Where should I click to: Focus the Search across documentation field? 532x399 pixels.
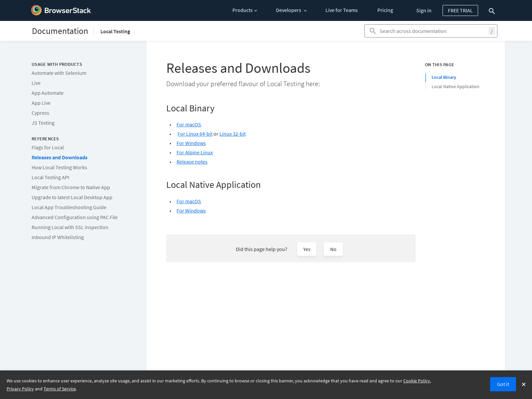tap(431, 31)
